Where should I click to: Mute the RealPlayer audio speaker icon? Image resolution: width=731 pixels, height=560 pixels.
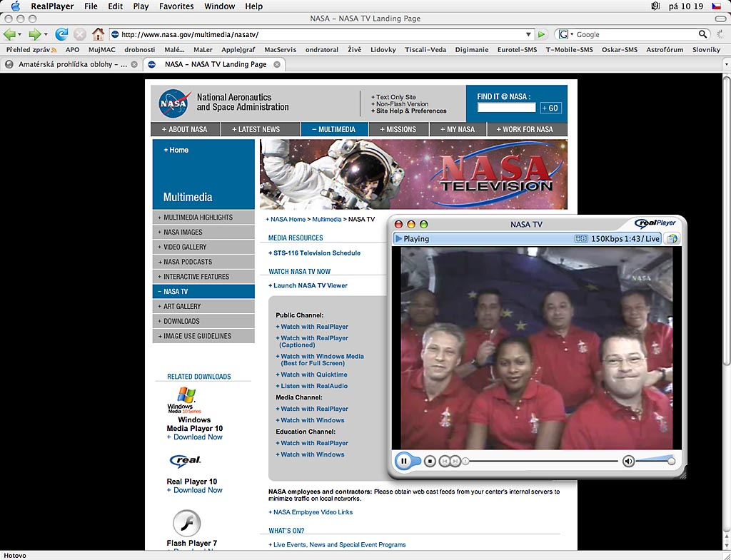click(628, 462)
